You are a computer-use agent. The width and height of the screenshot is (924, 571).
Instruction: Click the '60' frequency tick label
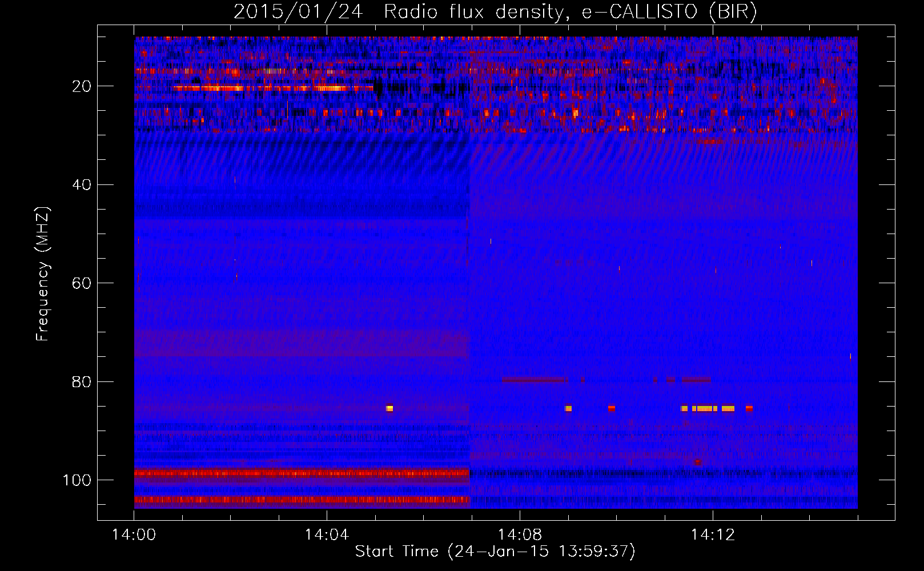(x=82, y=283)
